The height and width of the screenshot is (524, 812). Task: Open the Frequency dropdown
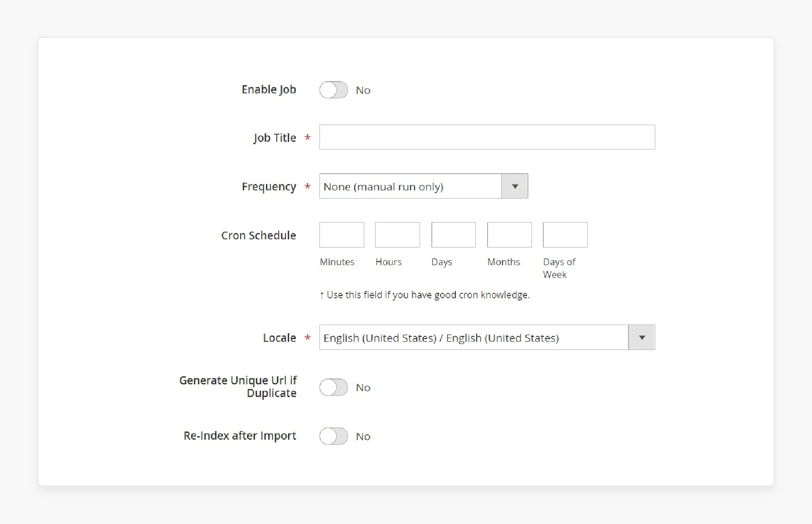coord(424,186)
